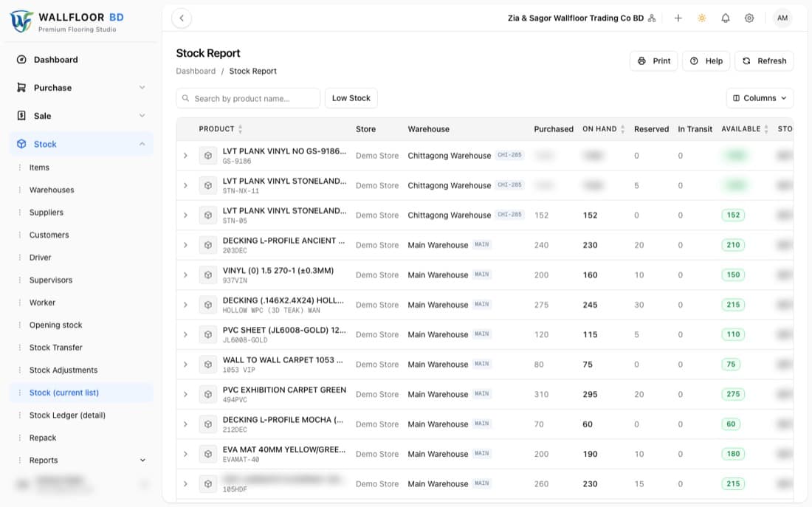Click the Print button
Image resolution: width=812 pixels, height=507 pixels.
(x=653, y=61)
